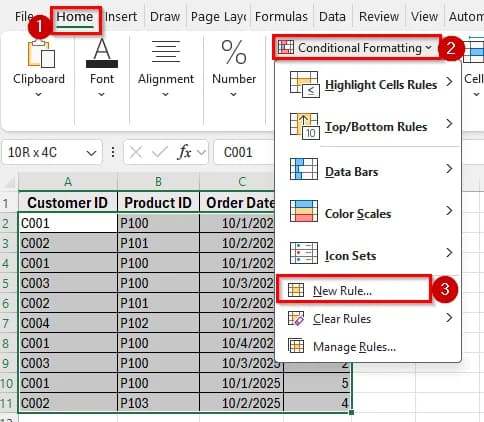Select column B header

[158, 182]
